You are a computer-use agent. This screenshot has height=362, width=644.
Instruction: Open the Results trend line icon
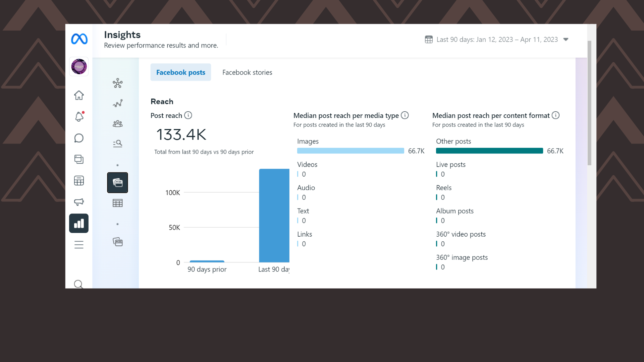pyautogui.click(x=117, y=103)
